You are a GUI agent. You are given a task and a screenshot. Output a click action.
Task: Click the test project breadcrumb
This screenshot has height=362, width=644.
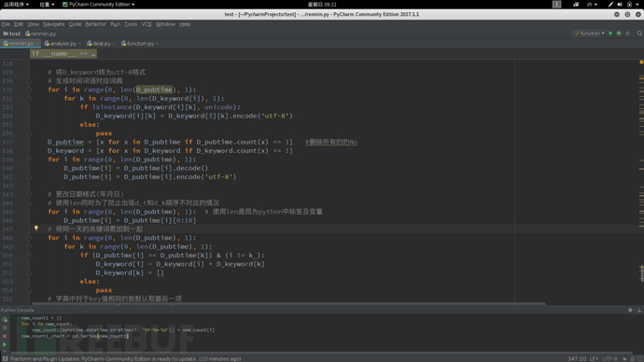(12, 34)
